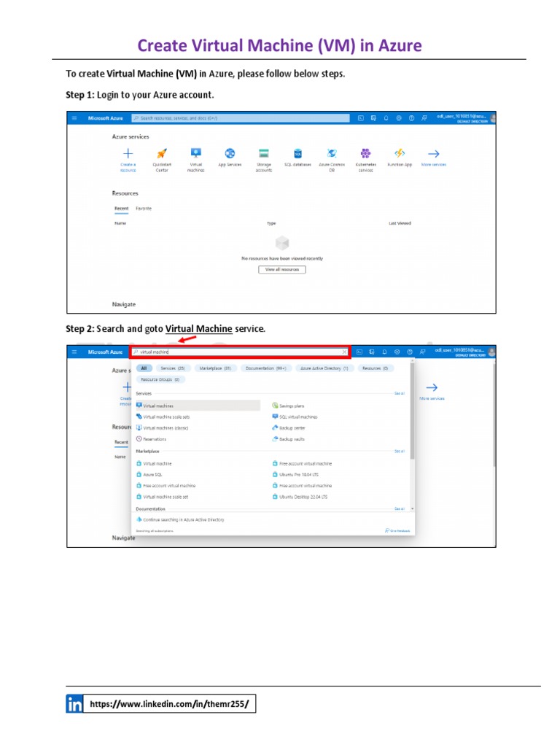Click View all resources button
The height and width of the screenshot is (747, 560).
282,270
